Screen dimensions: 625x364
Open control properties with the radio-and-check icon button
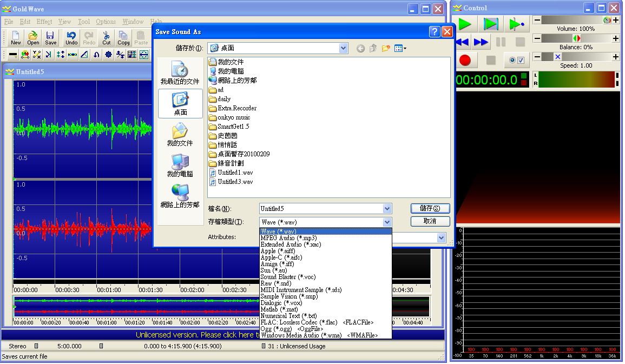coord(517,60)
